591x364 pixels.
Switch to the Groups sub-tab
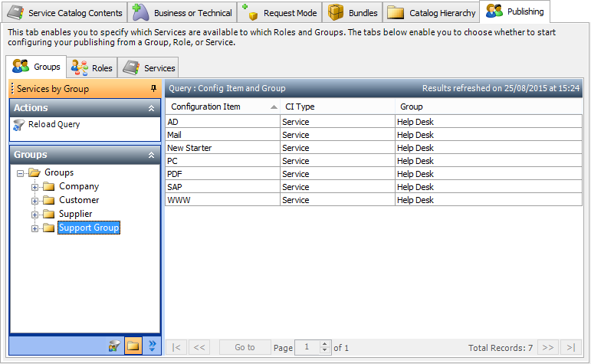36,67
